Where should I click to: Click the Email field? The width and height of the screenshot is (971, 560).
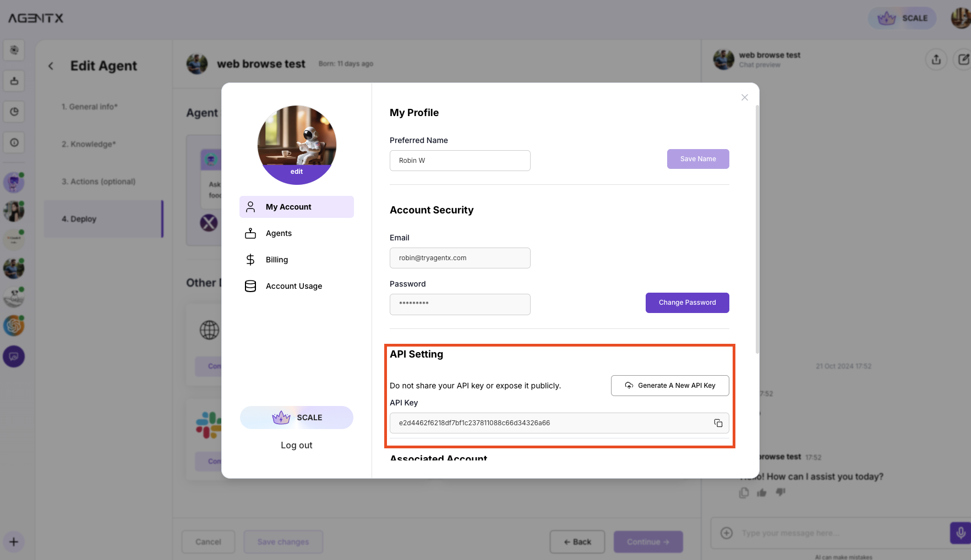460,258
